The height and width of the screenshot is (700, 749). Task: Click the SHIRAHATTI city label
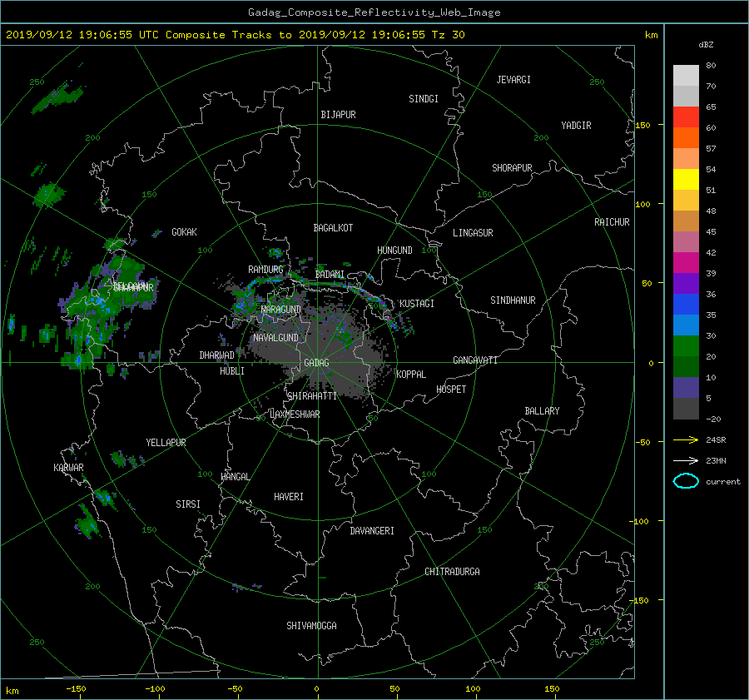tap(312, 395)
